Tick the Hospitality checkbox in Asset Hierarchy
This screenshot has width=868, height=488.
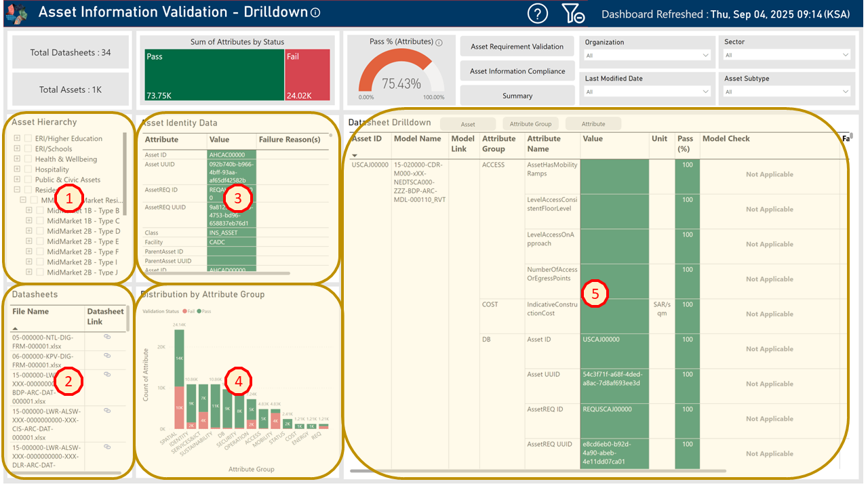[x=28, y=169]
